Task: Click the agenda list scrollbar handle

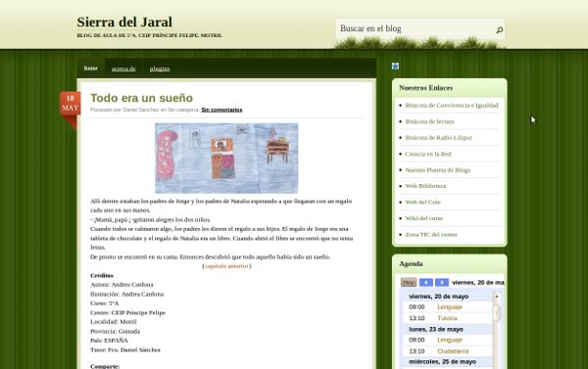Action: (x=497, y=313)
